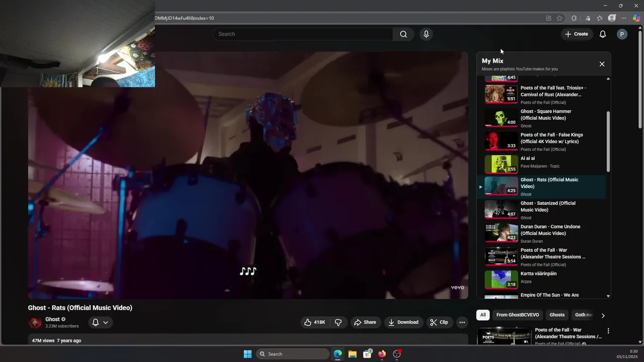This screenshot has width=644, height=362.
Task: Open the Ghost channel name link
Action: coord(52,319)
